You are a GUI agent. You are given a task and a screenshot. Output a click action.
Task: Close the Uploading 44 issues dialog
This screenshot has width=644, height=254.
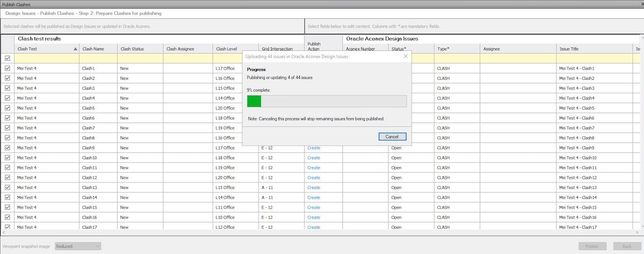point(405,56)
